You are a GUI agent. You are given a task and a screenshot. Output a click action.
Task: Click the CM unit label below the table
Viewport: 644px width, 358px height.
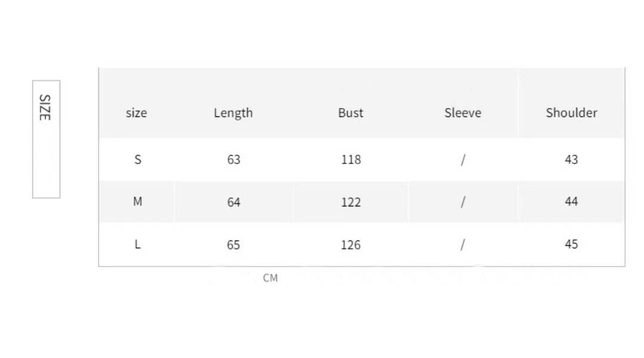point(271,278)
